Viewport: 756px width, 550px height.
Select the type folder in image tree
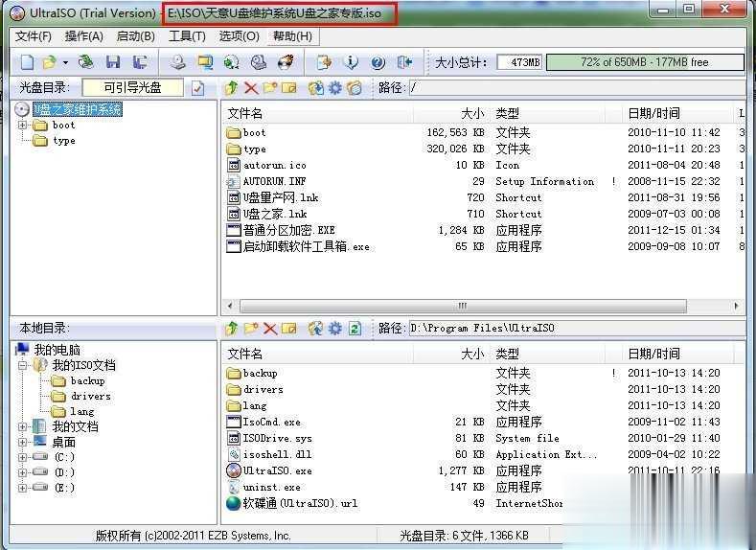click(x=64, y=140)
